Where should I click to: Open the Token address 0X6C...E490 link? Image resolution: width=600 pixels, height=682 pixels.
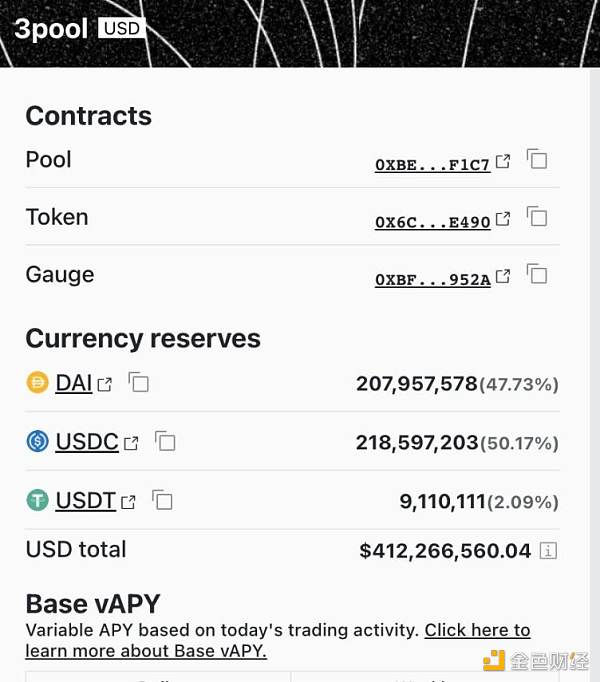[x=432, y=222]
